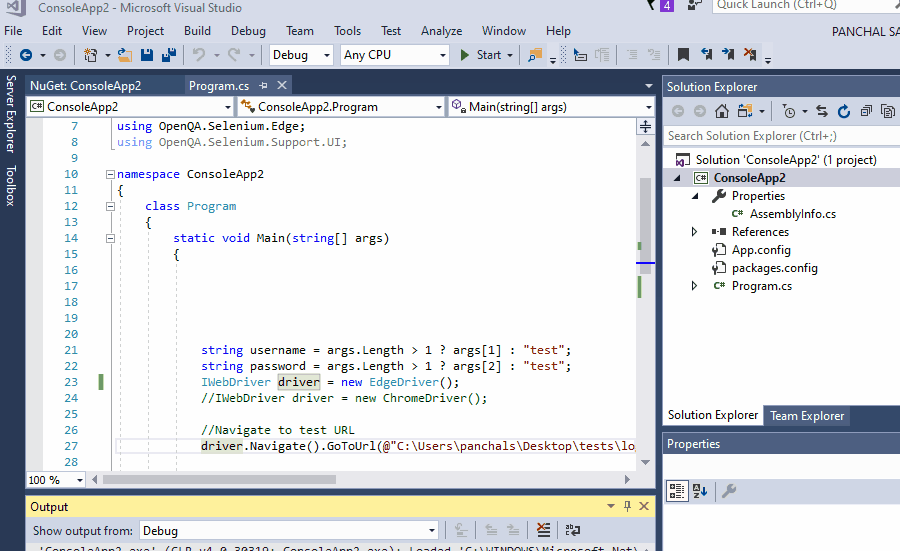Screen dimensions: 900x551
Task: Save the current file with single disk icon
Action: pos(147,55)
